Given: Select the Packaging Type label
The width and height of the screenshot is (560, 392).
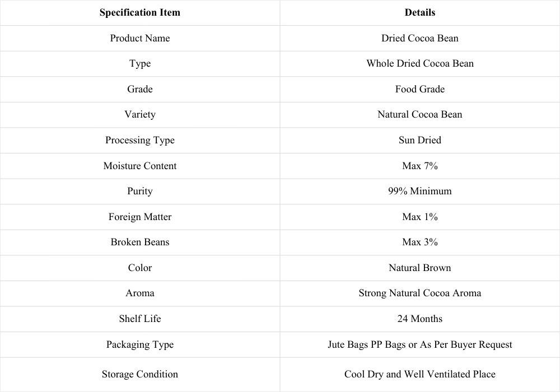Looking at the screenshot, I should click(139, 344).
